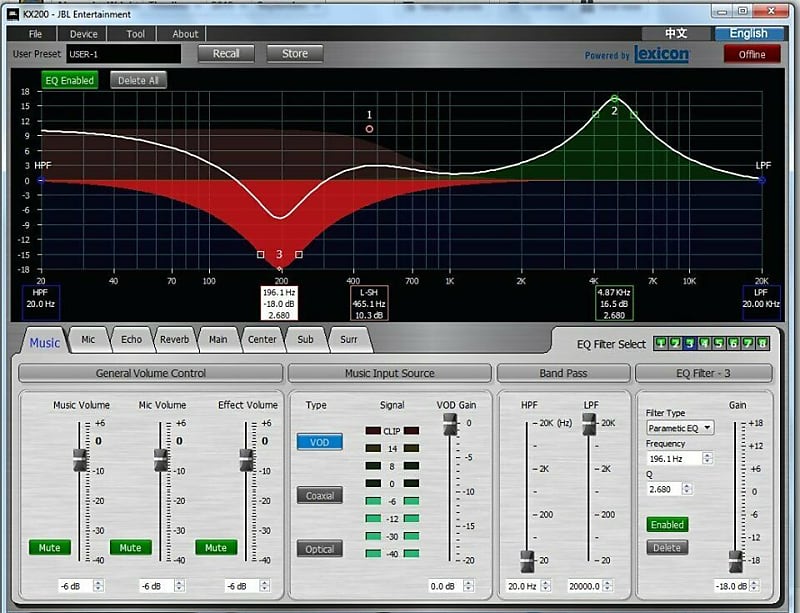The width and height of the screenshot is (800, 613).
Task: Click the L-SH 465.1 Hz filter info box
Action: [x=369, y=303]
